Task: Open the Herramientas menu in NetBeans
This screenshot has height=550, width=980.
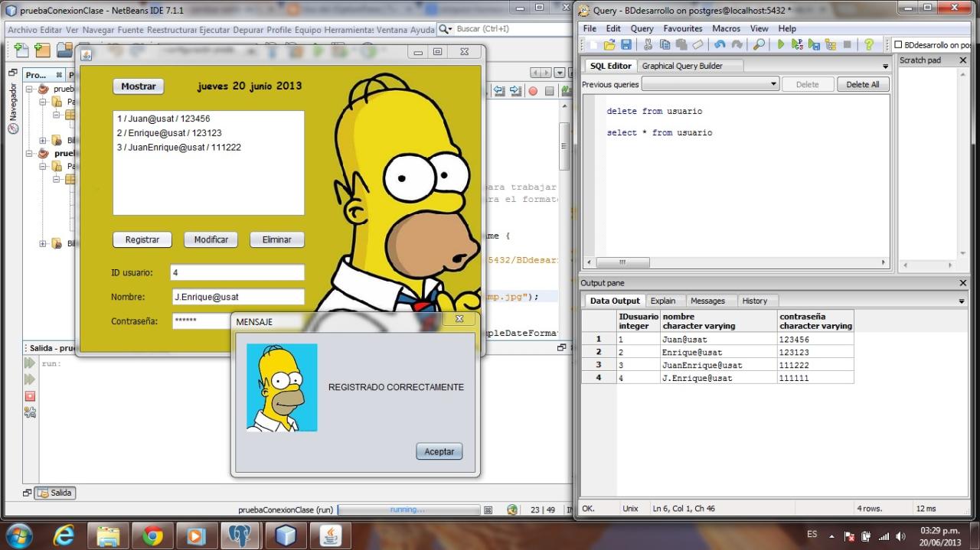Action: [348, 29]
